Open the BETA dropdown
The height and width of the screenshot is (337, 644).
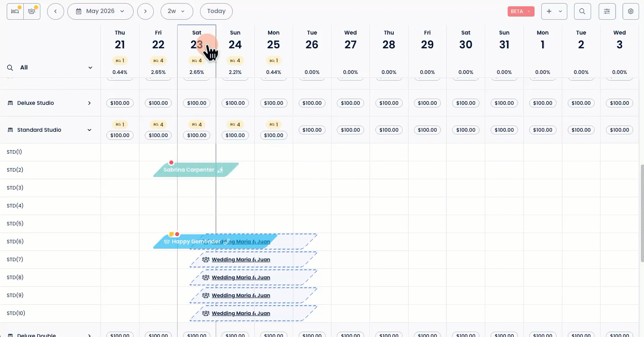pyautogui.click(x=521, y=11)
